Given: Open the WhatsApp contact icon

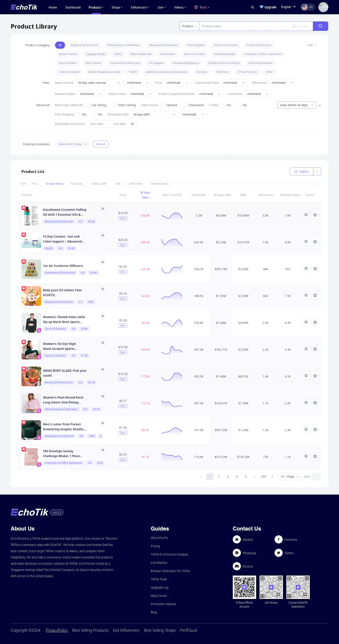Looking at the screenshot, I should click(x=237, y=553).
